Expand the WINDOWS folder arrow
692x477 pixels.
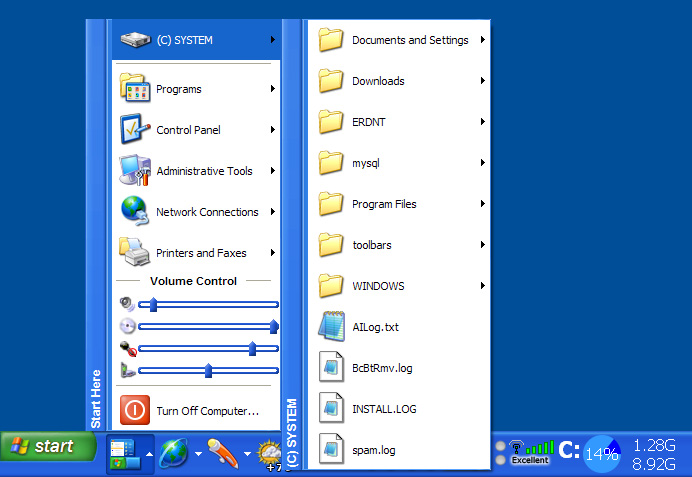pos(483,286)
